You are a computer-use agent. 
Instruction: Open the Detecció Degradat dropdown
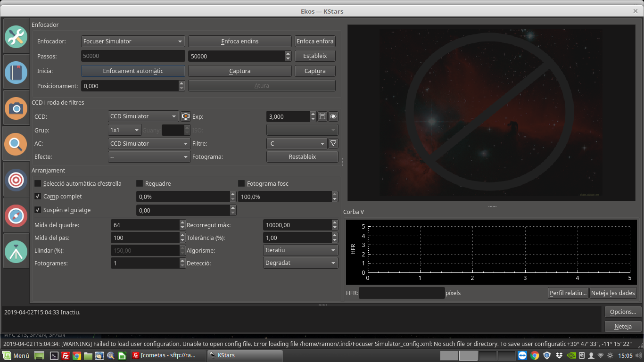point(301,263)
